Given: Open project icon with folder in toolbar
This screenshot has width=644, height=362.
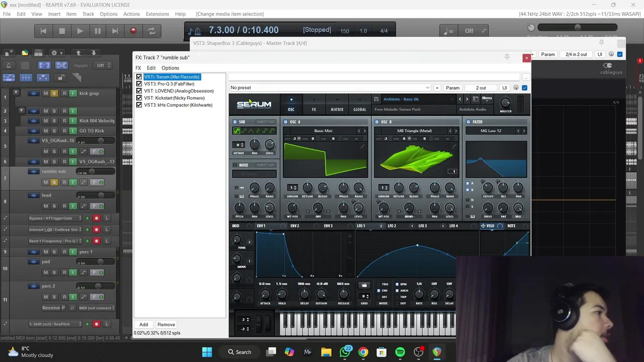Looking at the screenshot, I should tap(25, 53).
